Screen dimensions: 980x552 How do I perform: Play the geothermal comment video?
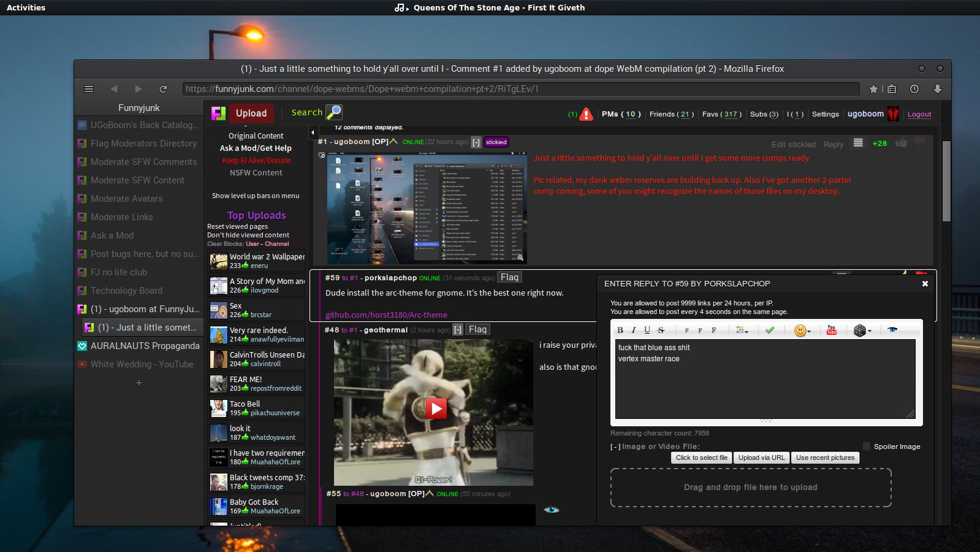pyautogui.click(x=435, y=408)
